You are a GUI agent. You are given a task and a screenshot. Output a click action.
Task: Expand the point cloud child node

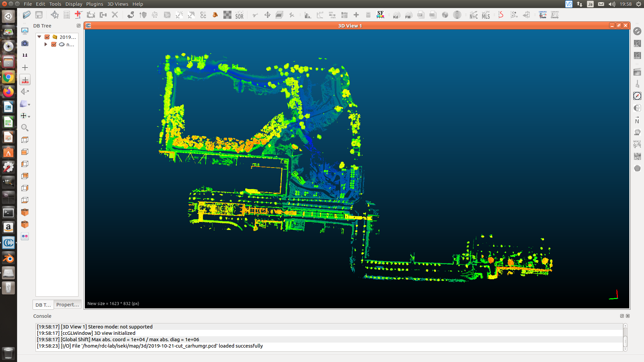pyautogui.click(x=46, y=44)
